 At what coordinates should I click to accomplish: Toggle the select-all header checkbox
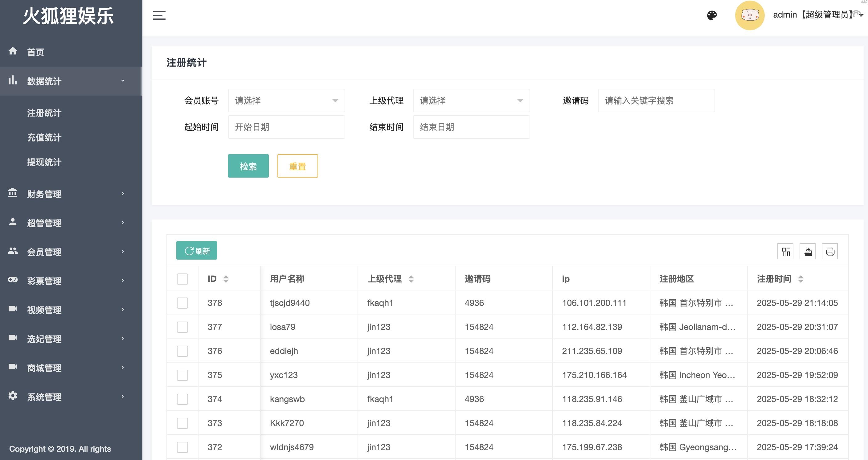pyautogui.click(x=182, y=279)
